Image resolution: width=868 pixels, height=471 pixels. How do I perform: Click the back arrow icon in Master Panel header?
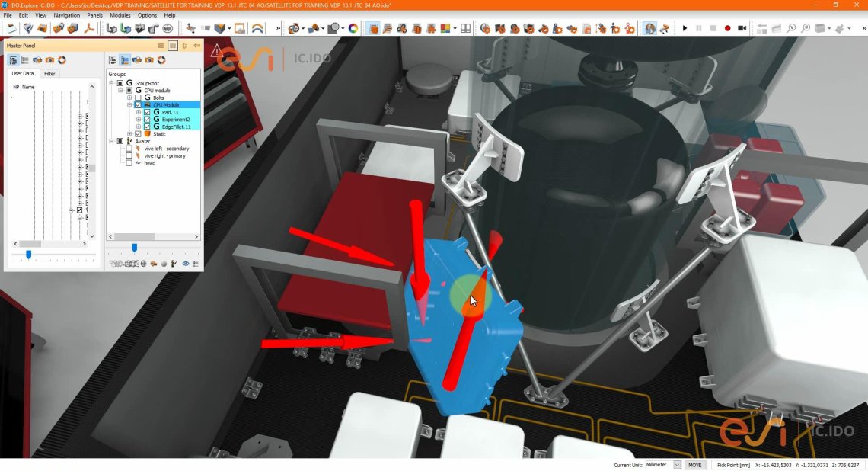pyautogui.click(x=196, y=46)
